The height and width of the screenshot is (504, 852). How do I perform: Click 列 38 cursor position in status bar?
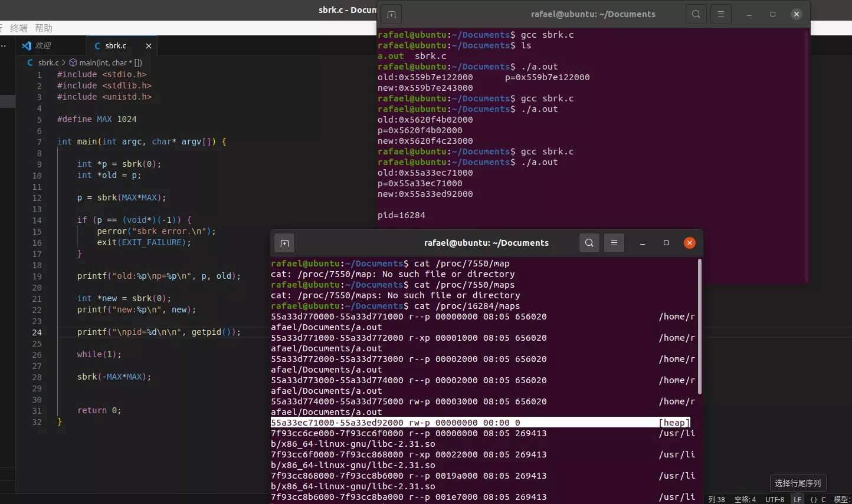[717, 499]
